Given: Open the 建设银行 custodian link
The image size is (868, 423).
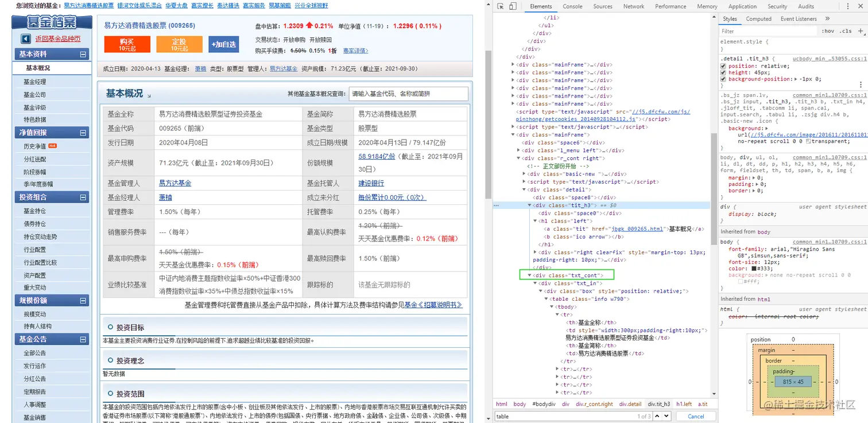Looking at the screenshot, I should [371, 183].
